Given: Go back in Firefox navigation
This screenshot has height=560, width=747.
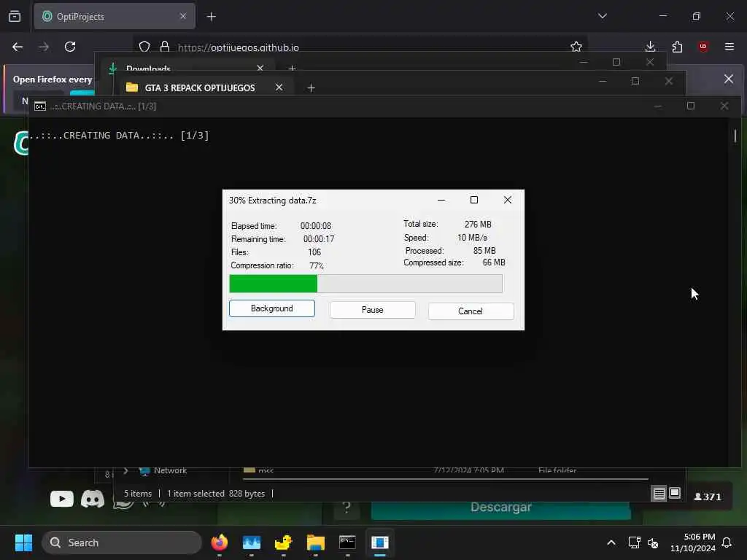Looking at the screenshot, I should tap(18, 47).
